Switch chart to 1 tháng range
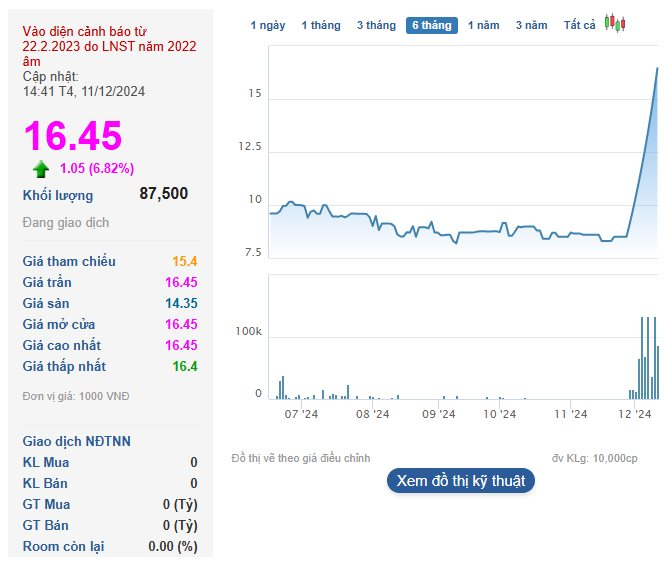The image size is (665, 564). pyautogui.click(x=320, y=25)
